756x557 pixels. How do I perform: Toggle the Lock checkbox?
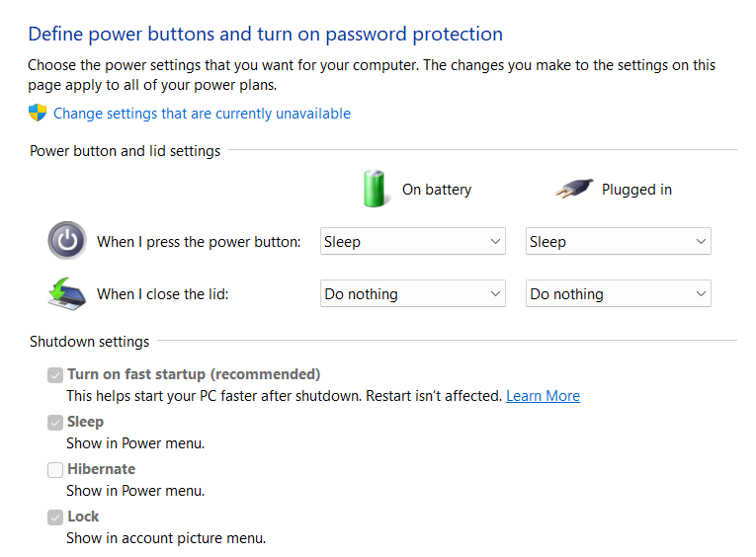(x=55, y=517)
